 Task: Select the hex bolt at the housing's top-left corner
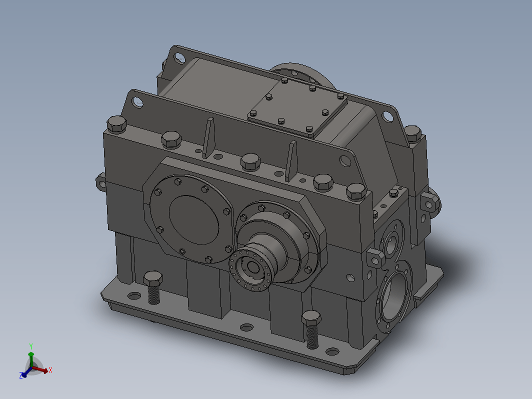click(x=116, y=124)
